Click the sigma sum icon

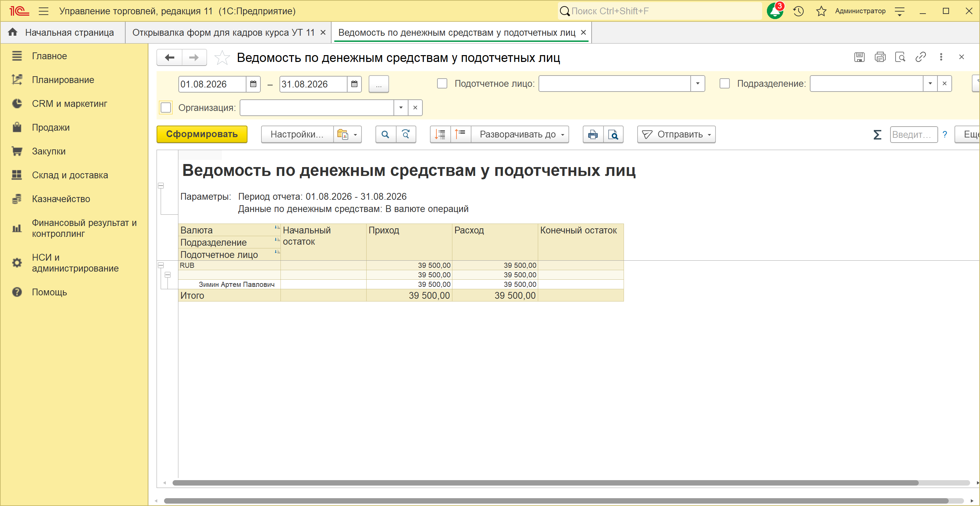click(877, 134)
